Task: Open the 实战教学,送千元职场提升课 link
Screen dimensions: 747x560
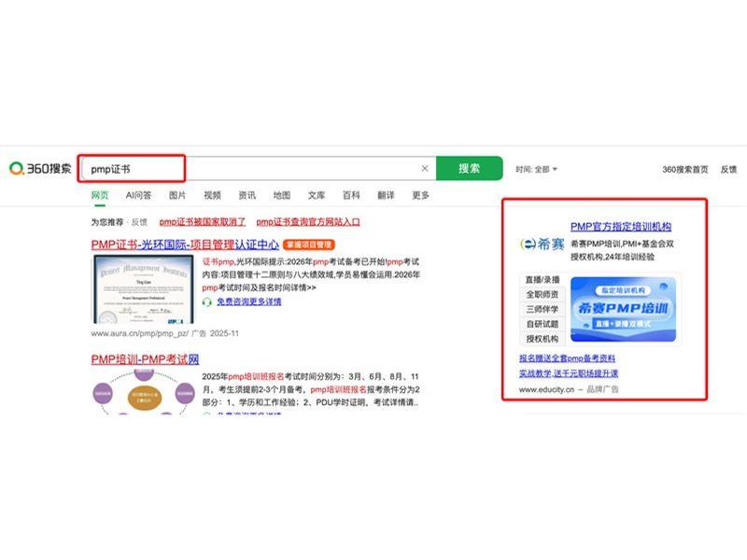Action: (569, 373)
